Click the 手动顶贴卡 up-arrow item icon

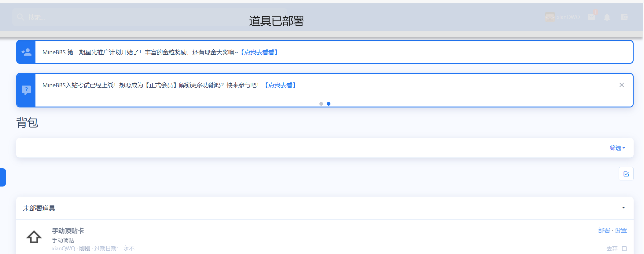point(34,237)
